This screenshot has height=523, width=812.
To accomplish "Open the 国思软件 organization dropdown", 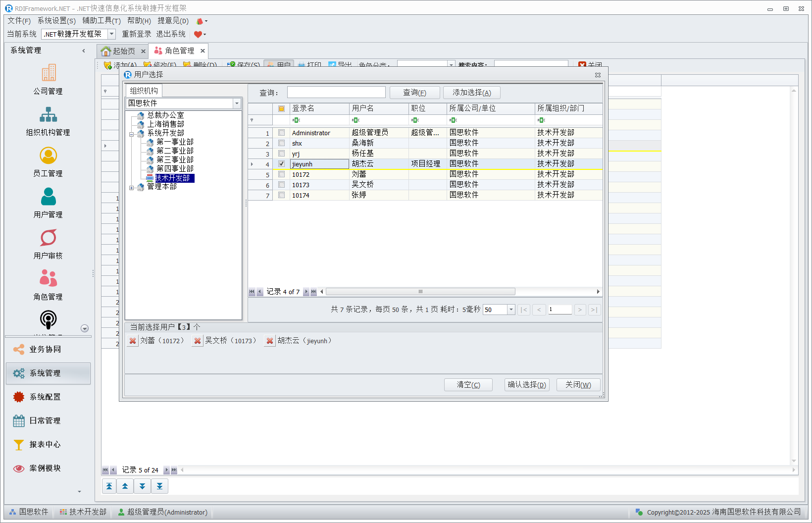I will point(237,104).
